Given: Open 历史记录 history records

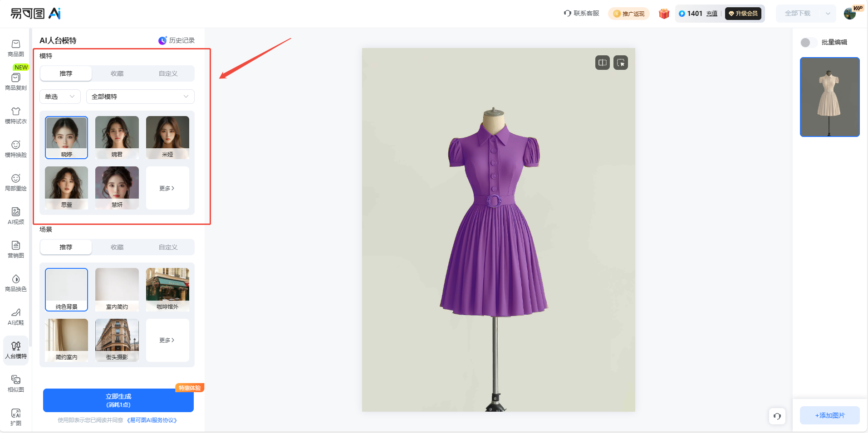Looking at the screenshot, I should tap(177, 40).
